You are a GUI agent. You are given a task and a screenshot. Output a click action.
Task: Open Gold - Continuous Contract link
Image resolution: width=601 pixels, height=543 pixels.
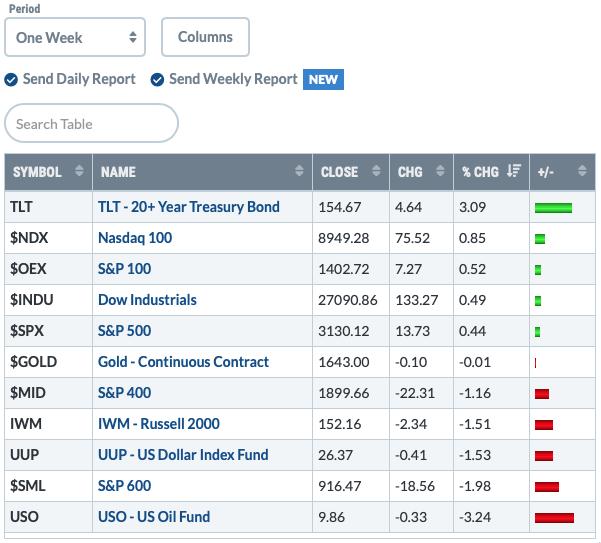183,362
